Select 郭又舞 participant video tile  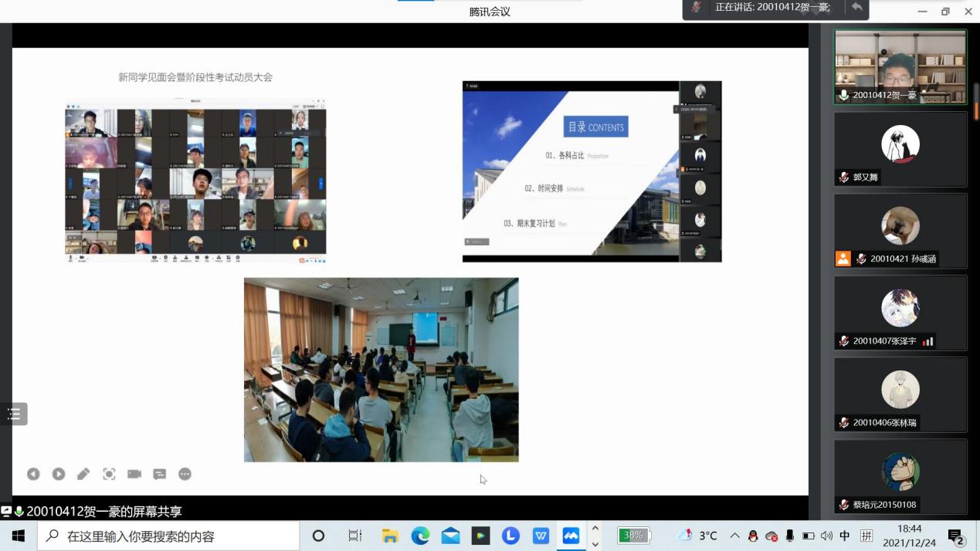point(900,149)
